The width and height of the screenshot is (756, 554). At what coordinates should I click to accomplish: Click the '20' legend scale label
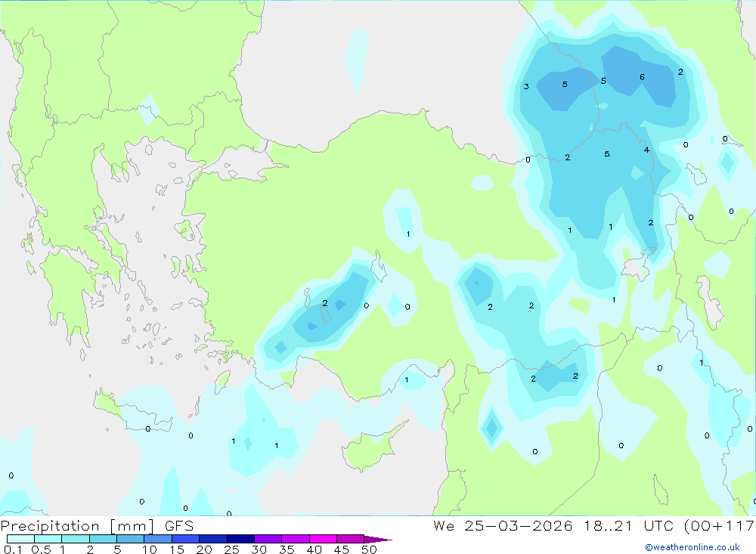coord(204,549)
